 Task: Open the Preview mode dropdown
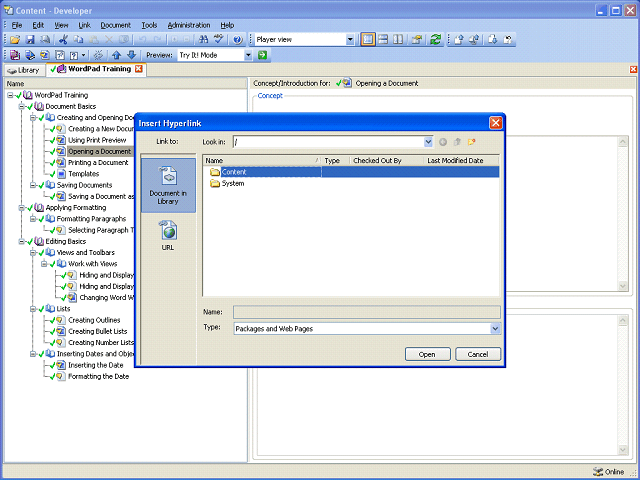coord(248,55)
